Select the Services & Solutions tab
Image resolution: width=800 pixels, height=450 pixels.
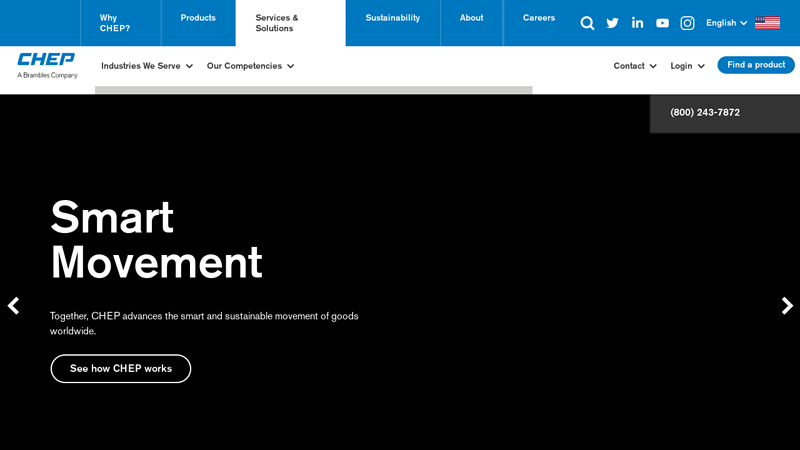pos(290,23)
